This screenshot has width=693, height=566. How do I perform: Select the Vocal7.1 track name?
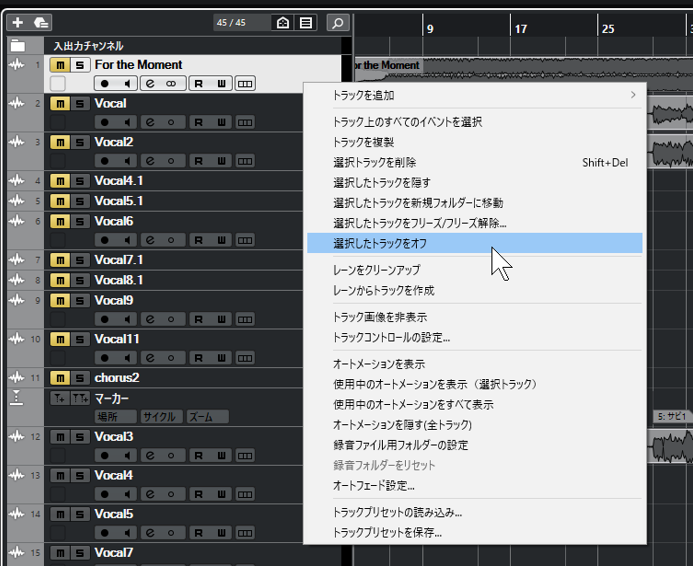tap(119, 260)
